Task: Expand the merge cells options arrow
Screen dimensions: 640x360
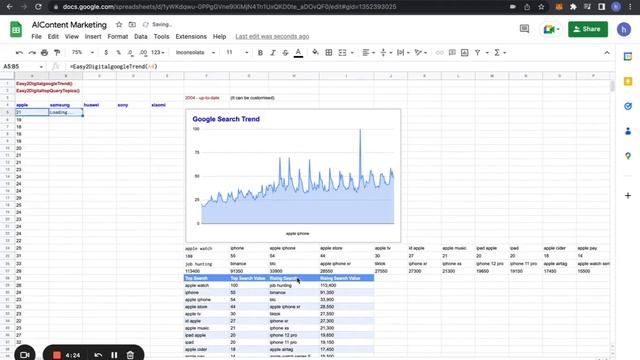Action: (352, 53)
